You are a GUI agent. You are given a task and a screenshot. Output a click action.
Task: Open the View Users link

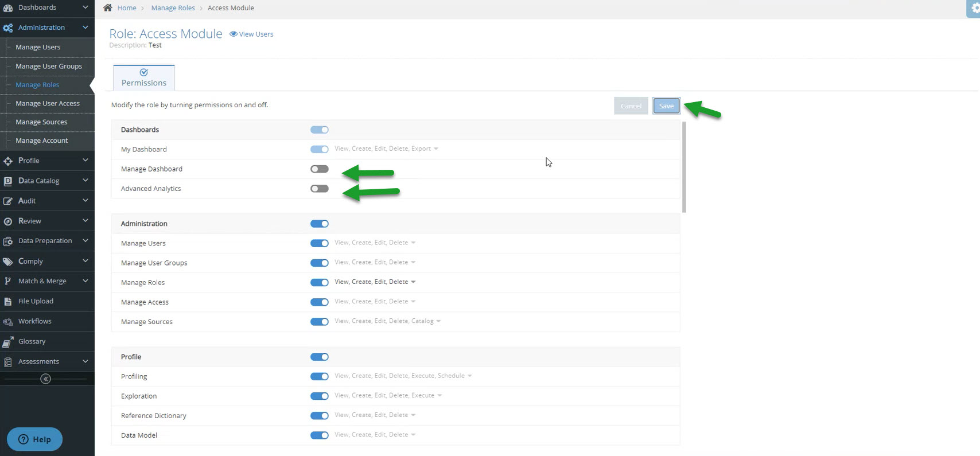point(251,34)
